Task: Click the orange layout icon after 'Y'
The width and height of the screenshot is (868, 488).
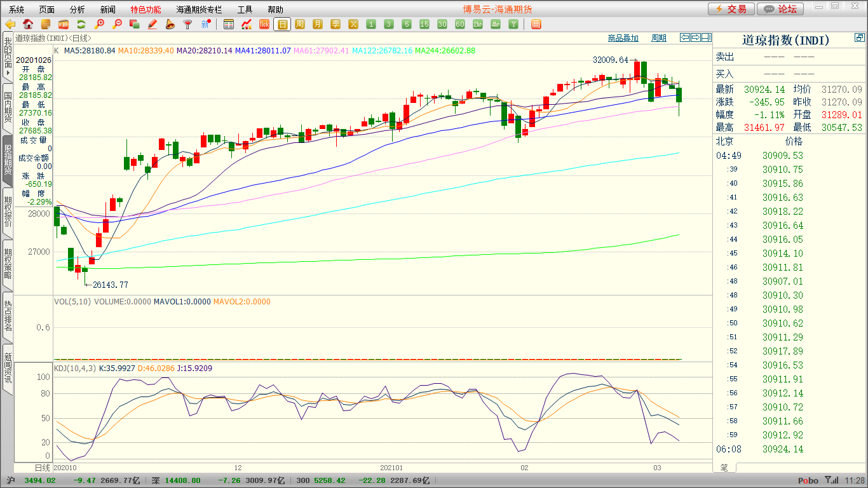Action: [x=536, y=24]
